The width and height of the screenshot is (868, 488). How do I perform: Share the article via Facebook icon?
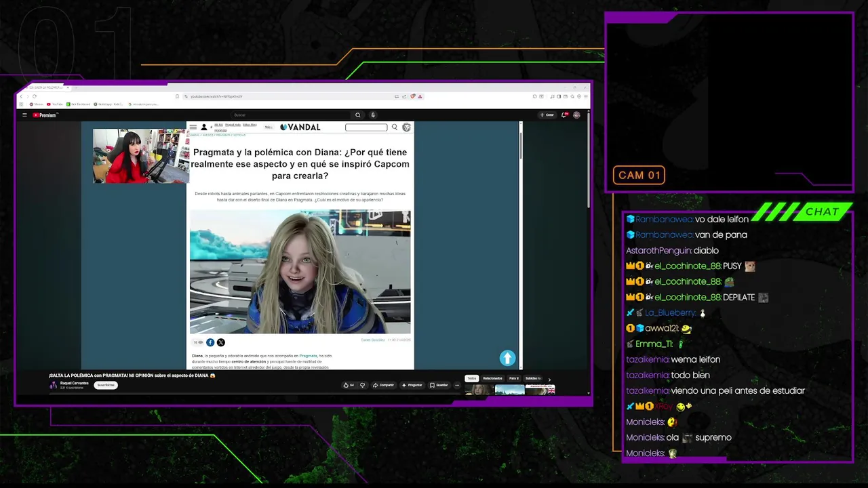210,342
